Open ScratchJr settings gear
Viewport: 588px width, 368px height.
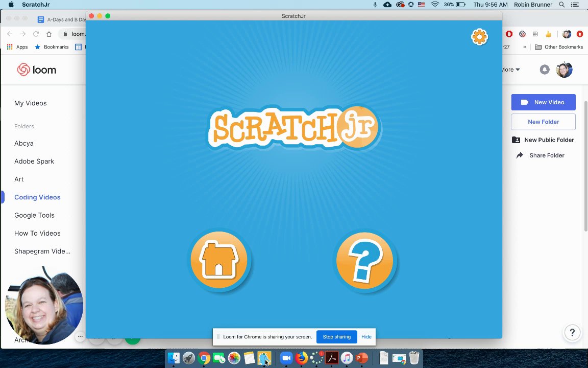point(479,37)
